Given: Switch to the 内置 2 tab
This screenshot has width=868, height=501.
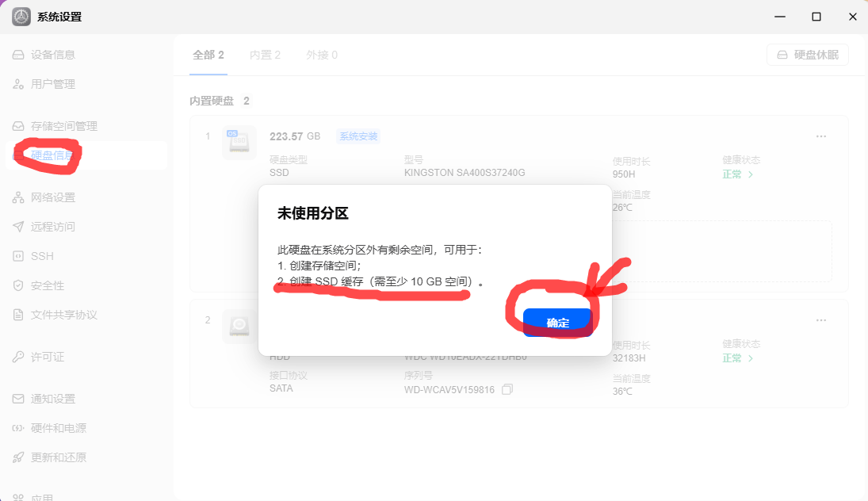Looking at the screenshot, I should click(266, 55).
